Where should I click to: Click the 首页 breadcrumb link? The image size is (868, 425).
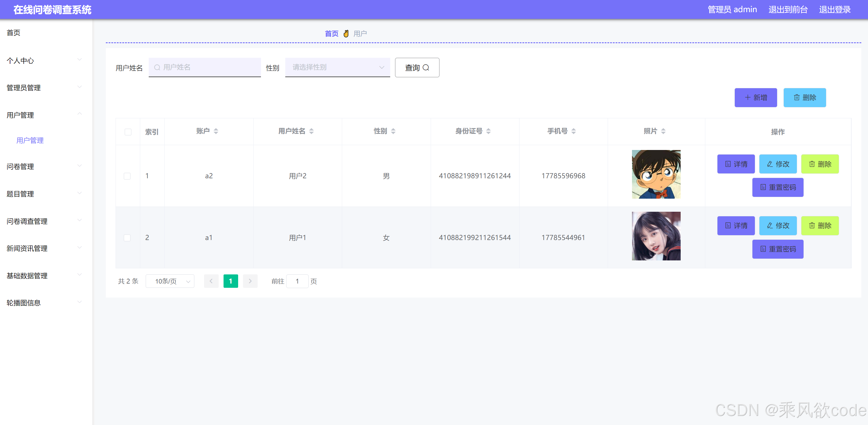331,33
